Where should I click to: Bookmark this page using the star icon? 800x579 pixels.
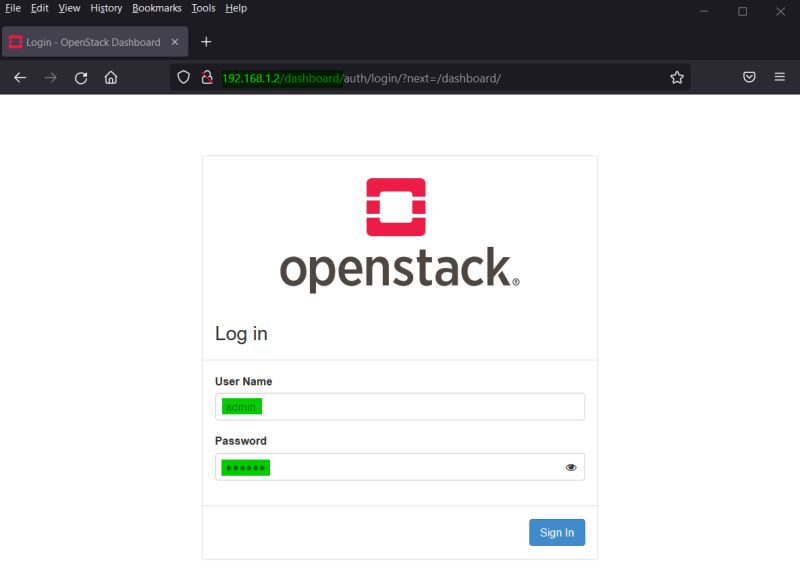[x=676, y=77]
